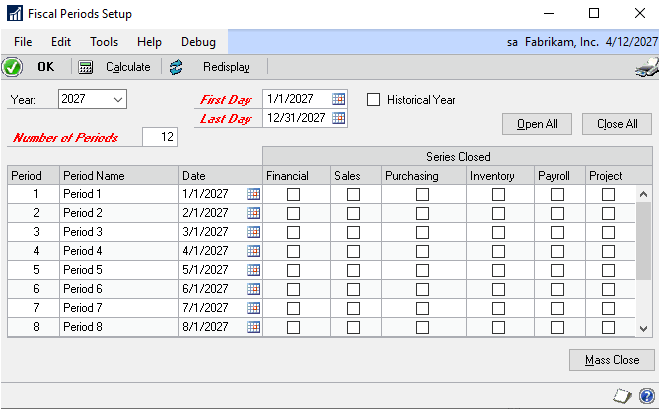Click the Period Name column header
Screen dimensions: 660x410
pyautogui.click(x=119, y=176)
